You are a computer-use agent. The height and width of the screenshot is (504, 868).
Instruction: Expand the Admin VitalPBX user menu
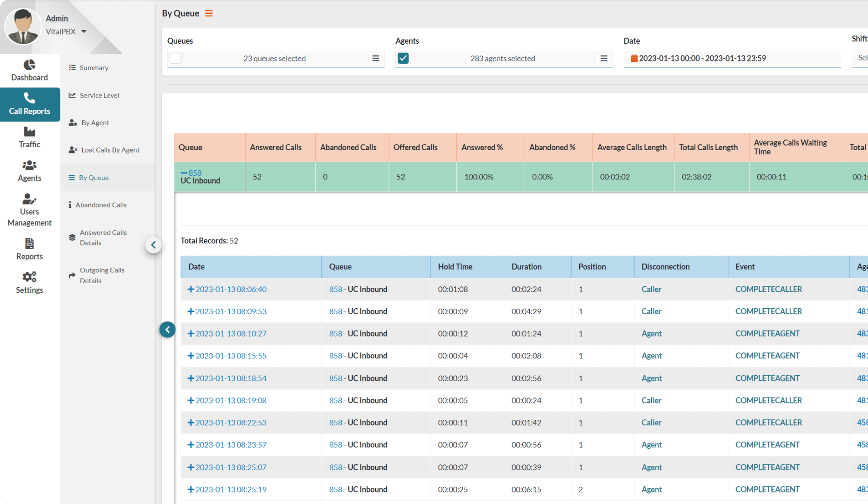point(84,32)
